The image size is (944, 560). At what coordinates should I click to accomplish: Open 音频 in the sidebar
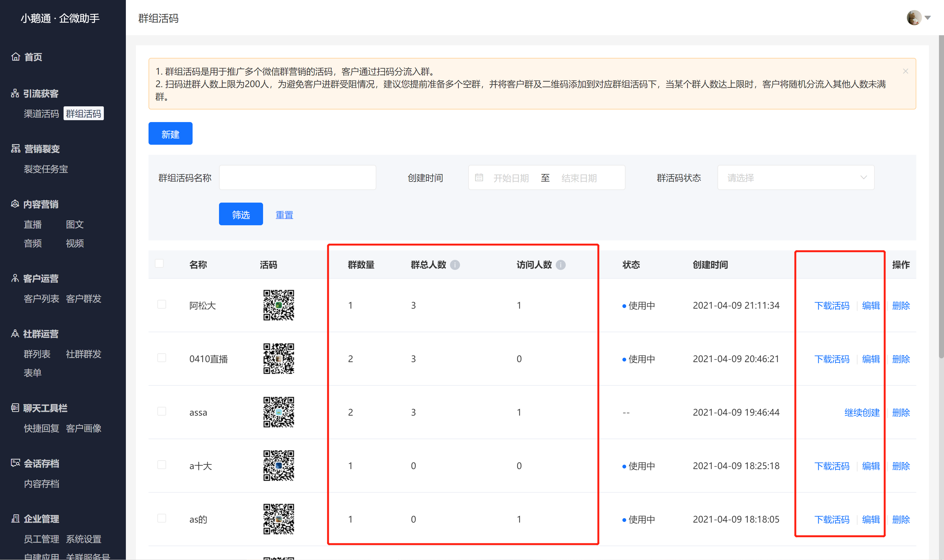coord(32,244)
